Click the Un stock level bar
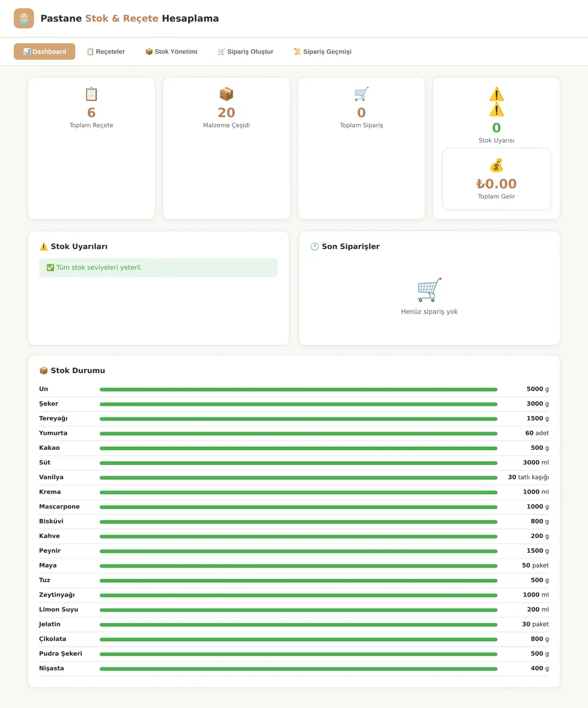This screenshot has width=588, height=708. click(x=298, y=390)
